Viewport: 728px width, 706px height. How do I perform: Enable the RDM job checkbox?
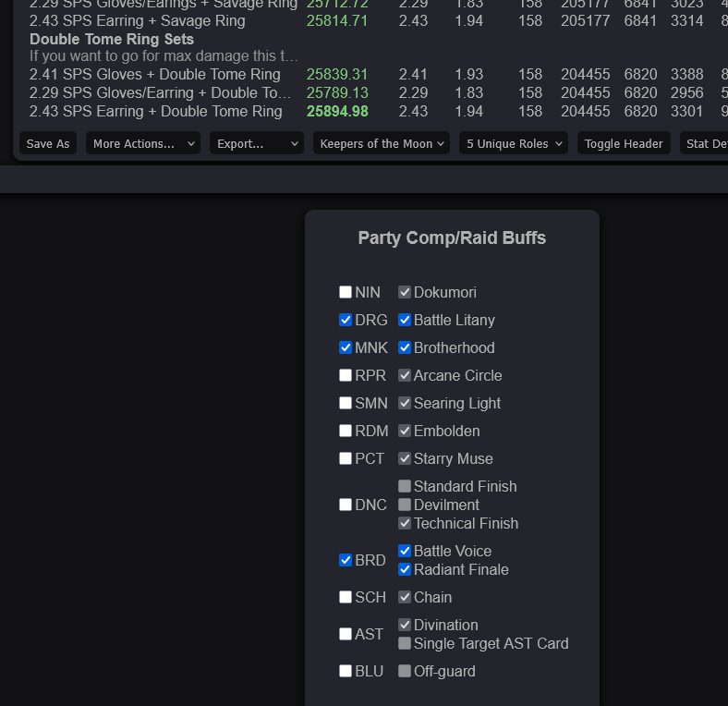coord(346,431)
